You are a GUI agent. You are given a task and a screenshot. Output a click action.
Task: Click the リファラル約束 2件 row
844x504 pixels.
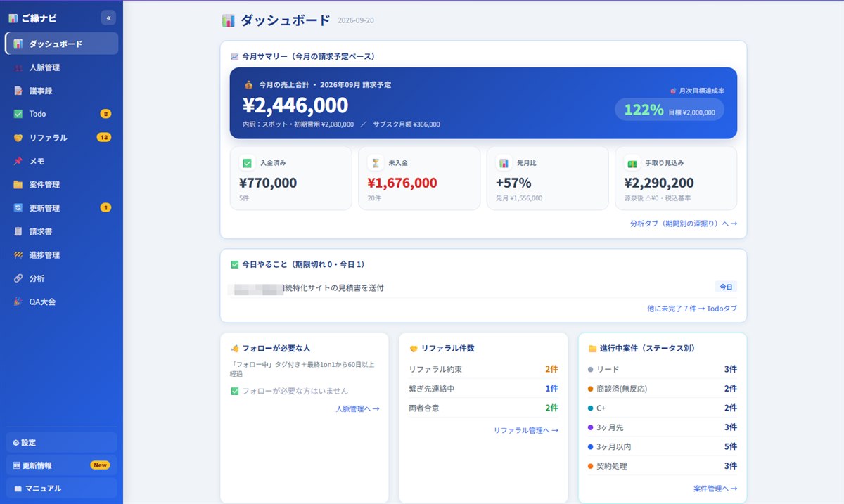click(483, 369)
